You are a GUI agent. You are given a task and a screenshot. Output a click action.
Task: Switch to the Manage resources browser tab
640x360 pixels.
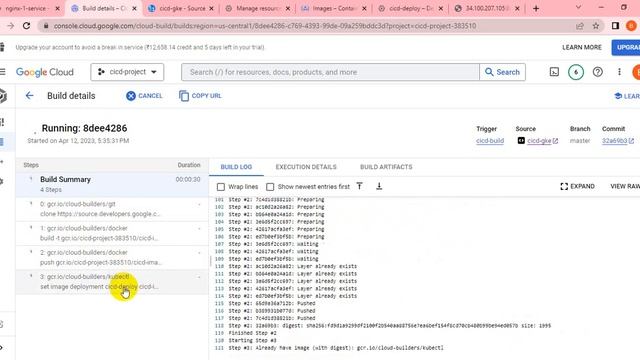[258, 8]
